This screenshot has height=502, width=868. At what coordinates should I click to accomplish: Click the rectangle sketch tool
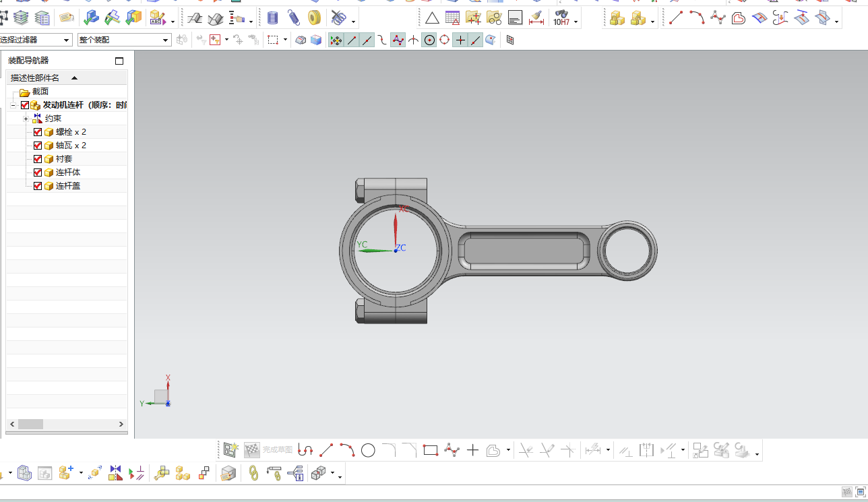pos(431,450)
